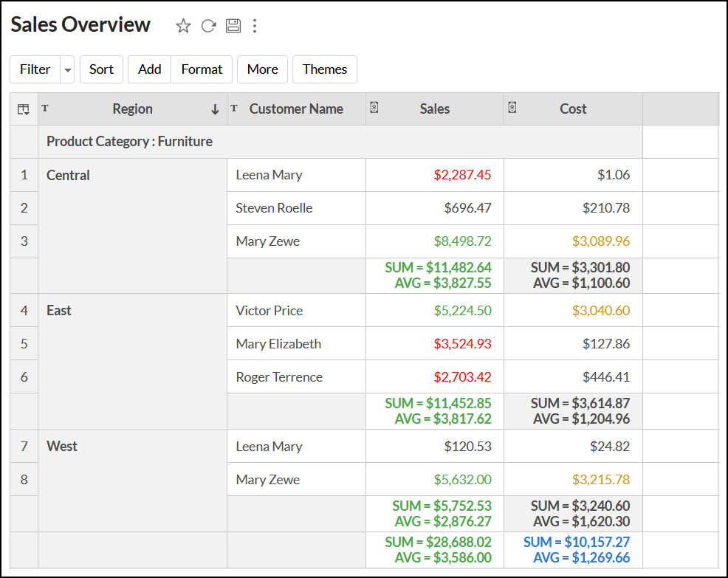Click the table column selector icon
This screenshot has width=728, height=578.
pyautogui.click(x=24, y=109)
